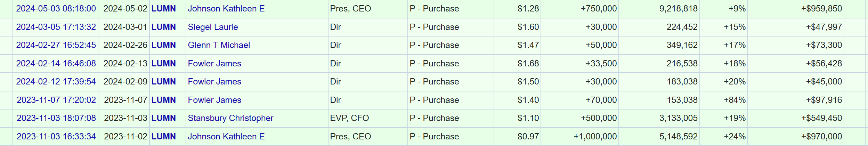Open Fowler James link in 2024-02-09 trade row

(214, 82)
